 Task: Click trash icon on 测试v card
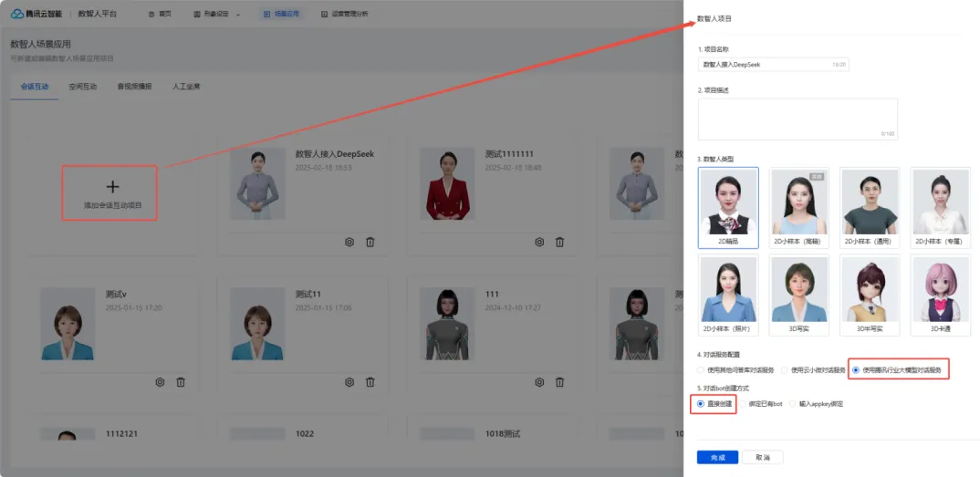point(181,382)
